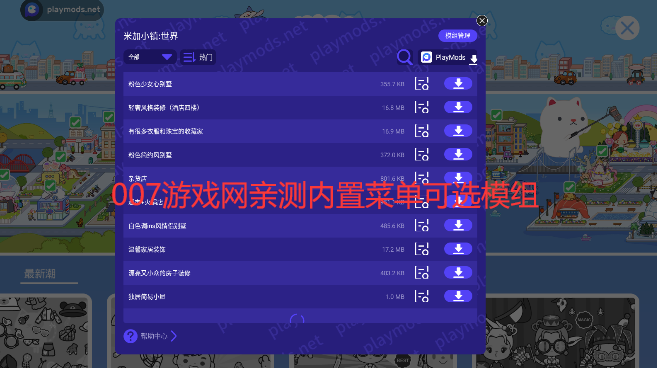This screenshot has width=657, height=368.
Task: Open details icon for 漂亮又小众的房子装修 mod
Action: click(x=422, y=273)
